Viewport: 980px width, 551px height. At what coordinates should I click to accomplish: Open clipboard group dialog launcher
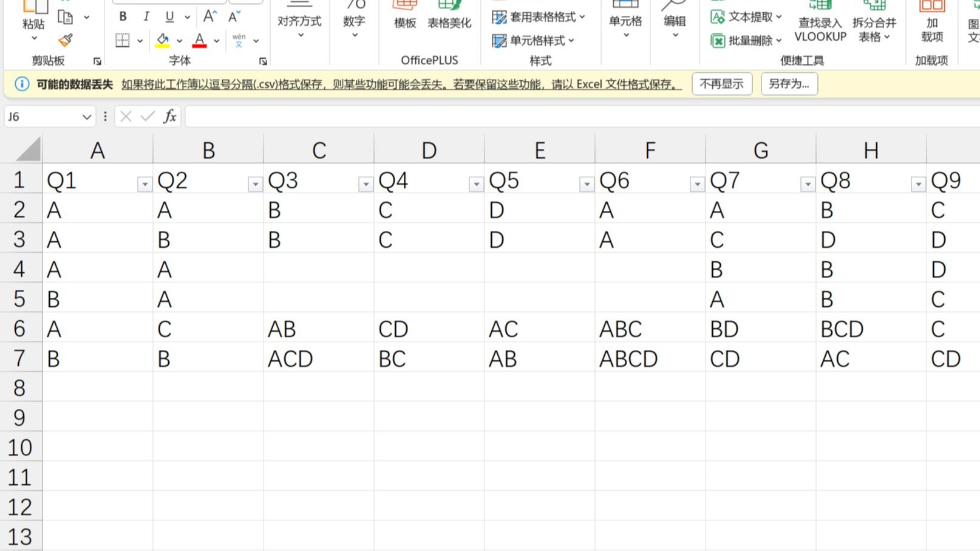click(97, 61)
